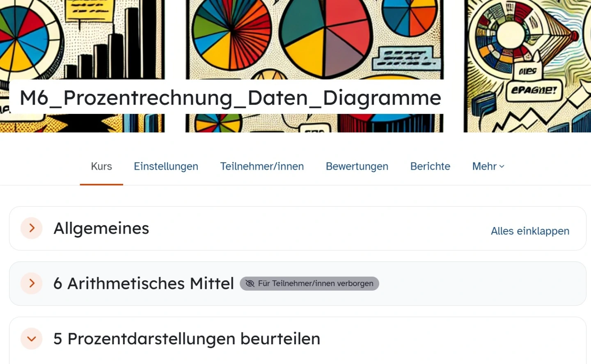
Task: Click the 'Für Teilnehmer/innen verborgen' badge text
Action: tap(316, 284)
